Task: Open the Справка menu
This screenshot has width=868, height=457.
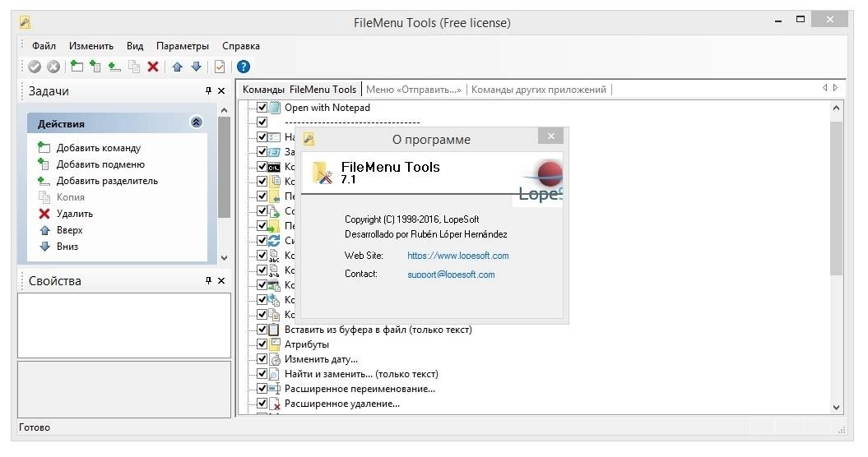Action: (x=241, y=46)
